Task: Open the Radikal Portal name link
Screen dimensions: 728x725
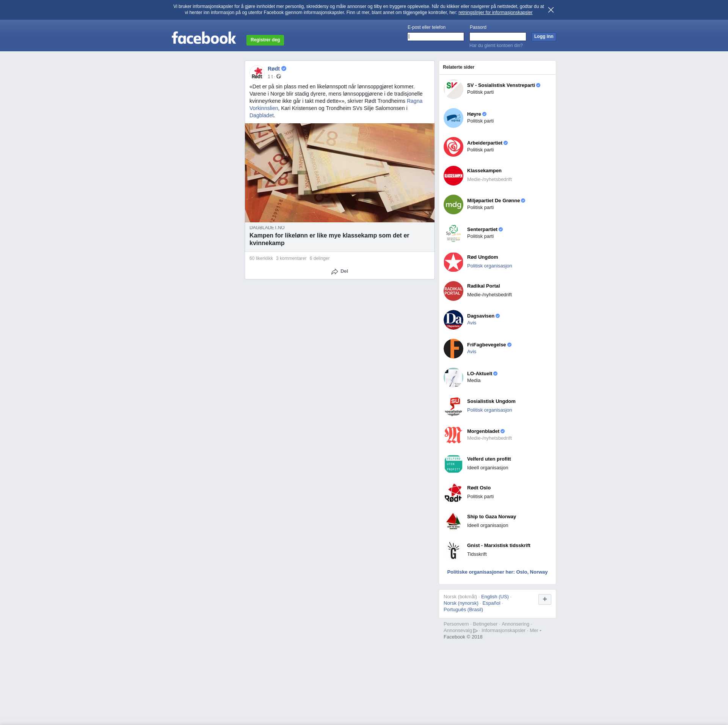Action: click(483, 286)
